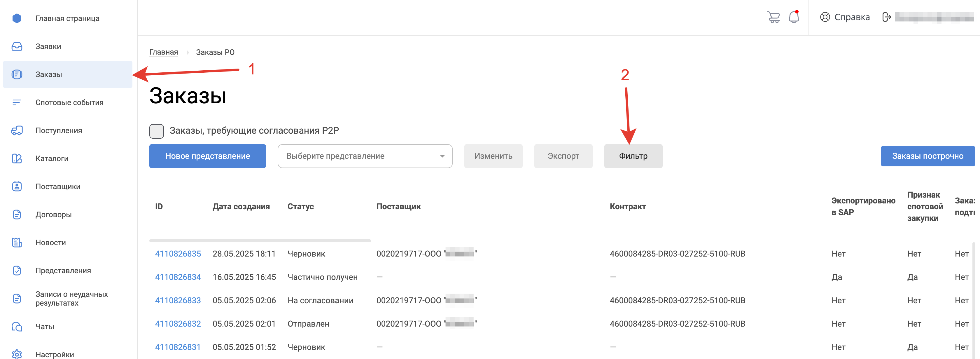Screen dimensions: 980x359
Task: Enable the orders requiring P2P approval checkbox
Action: pyautogui.click(x=156, y=131)
